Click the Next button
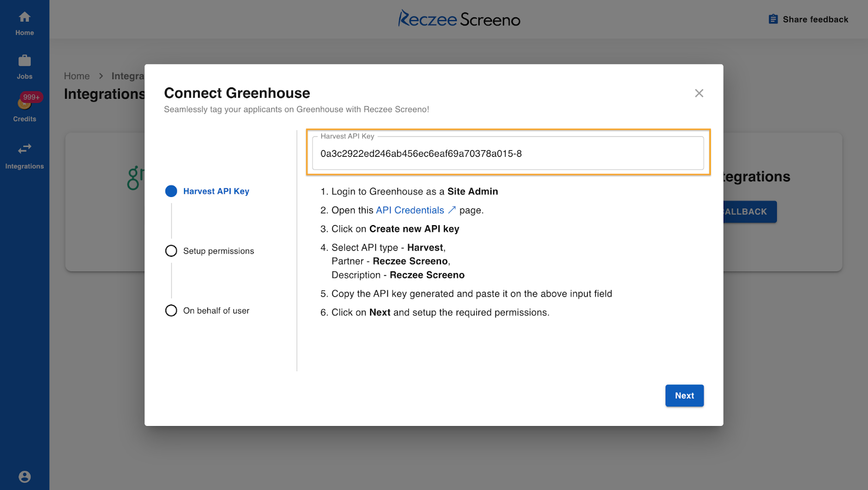Image resolution: width=868 pixels, height=490 pixels. click(x=684, y=396)
